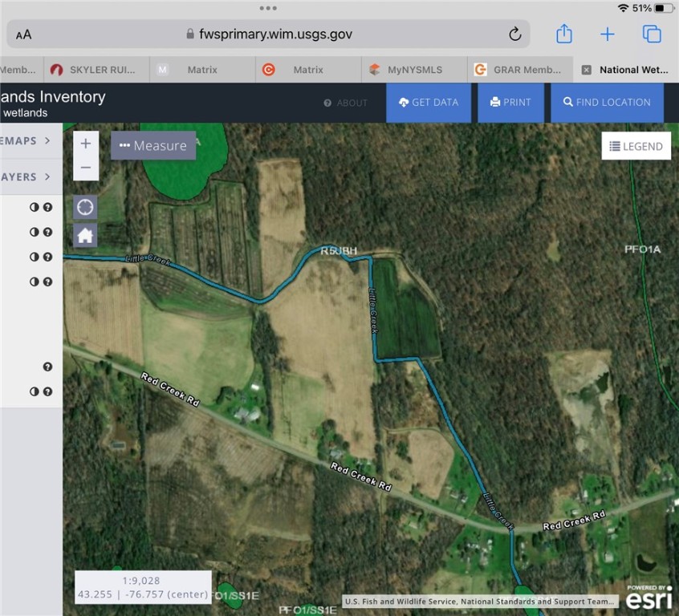Image resolution: width=679 pixels, height=616 pixels.
Task: Click the help icon on the row lacking opacity
Action: click(x=47, y=367)
